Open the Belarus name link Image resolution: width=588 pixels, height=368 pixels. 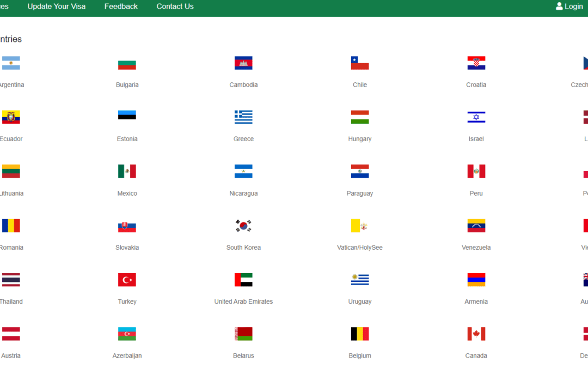pos(243,355)
